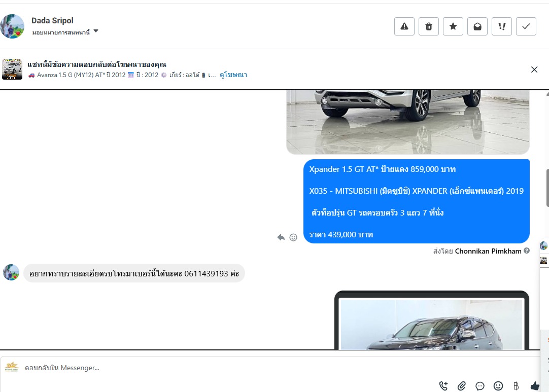Image resolution: width=549 pixels, height=392 pixels.
Task: Click the page logo beside reply box
Action: tap(12, 367)
